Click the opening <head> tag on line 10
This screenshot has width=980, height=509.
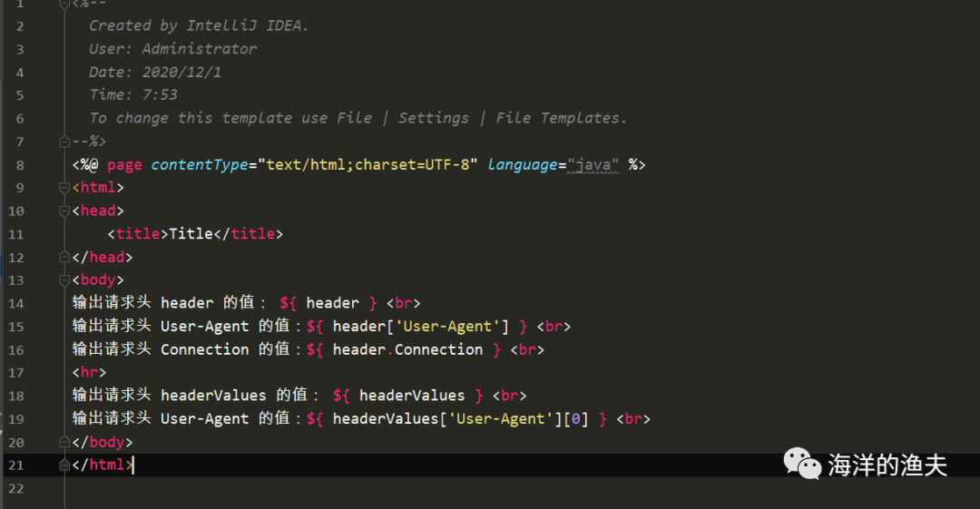(98, 210)
